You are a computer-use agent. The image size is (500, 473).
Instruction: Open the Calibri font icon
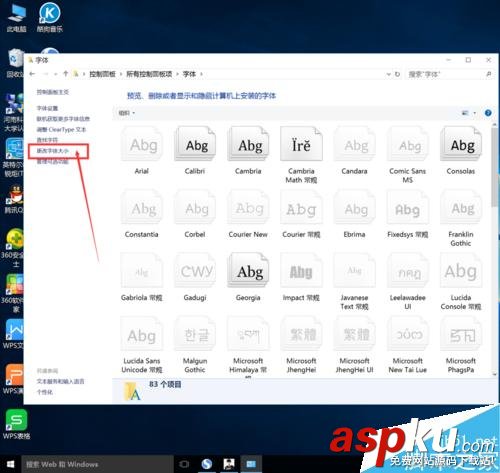(195, 144)
